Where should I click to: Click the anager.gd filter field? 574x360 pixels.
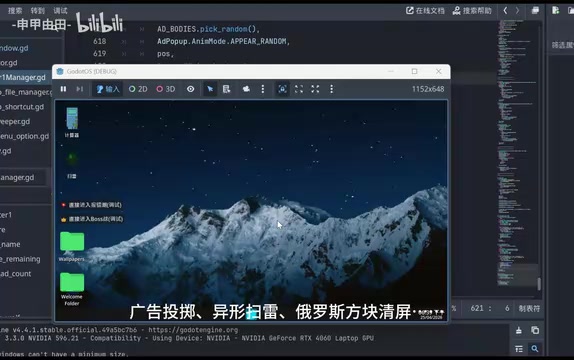point(23,177)
